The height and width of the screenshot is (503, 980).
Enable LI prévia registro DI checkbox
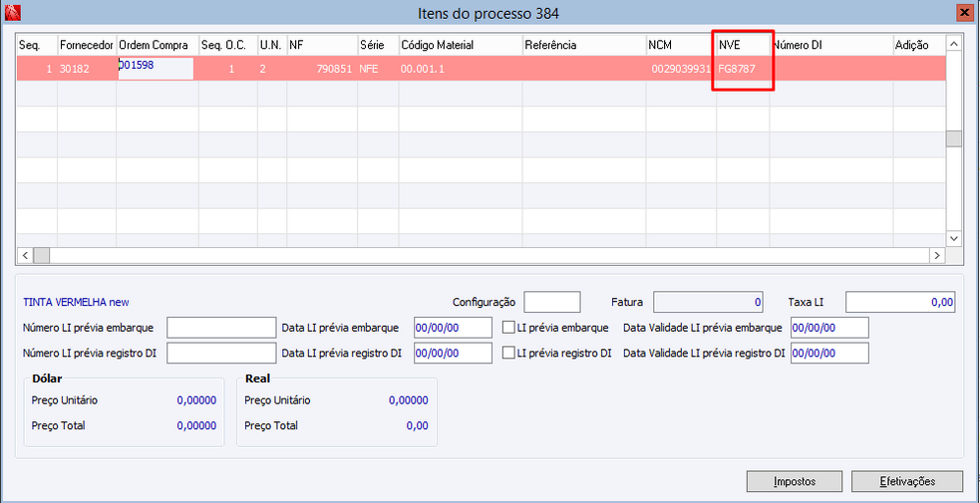[x=508, y=353]
